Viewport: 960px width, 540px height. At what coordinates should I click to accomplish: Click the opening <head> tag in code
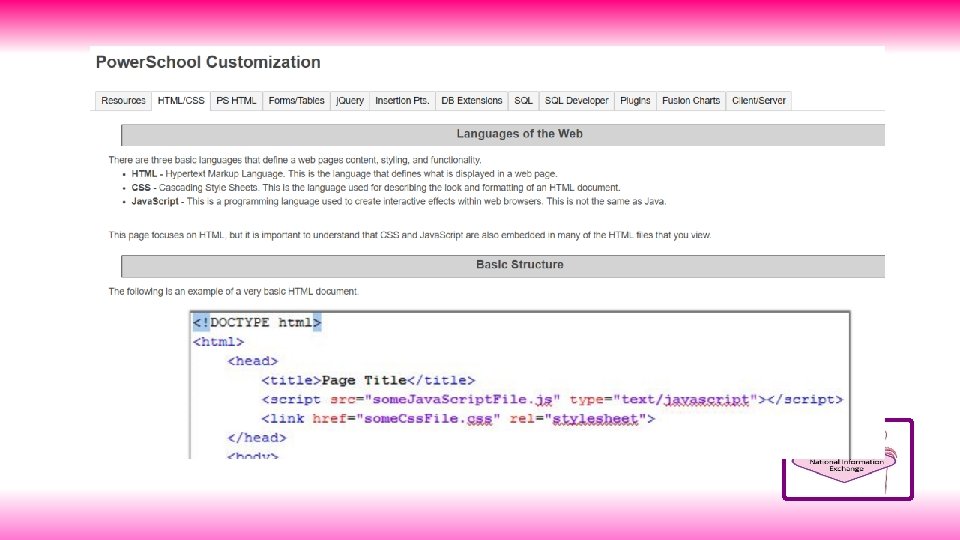pos(253,361)
